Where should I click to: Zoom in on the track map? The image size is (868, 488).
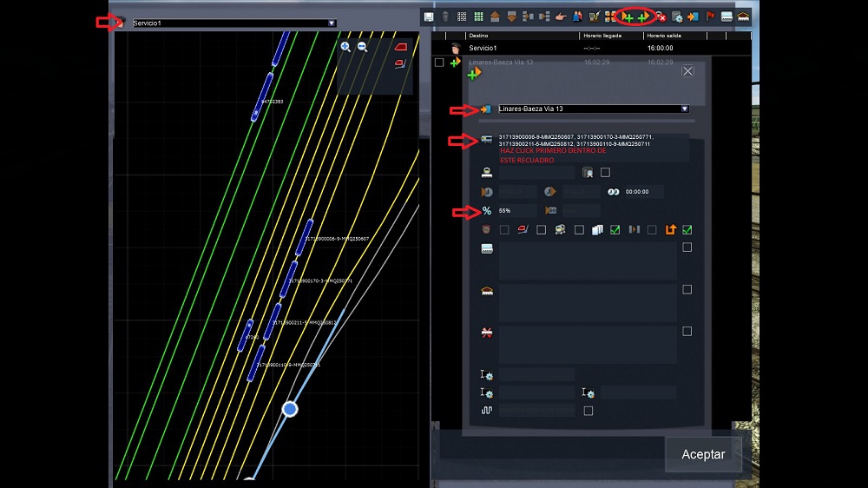coord(345,47)
